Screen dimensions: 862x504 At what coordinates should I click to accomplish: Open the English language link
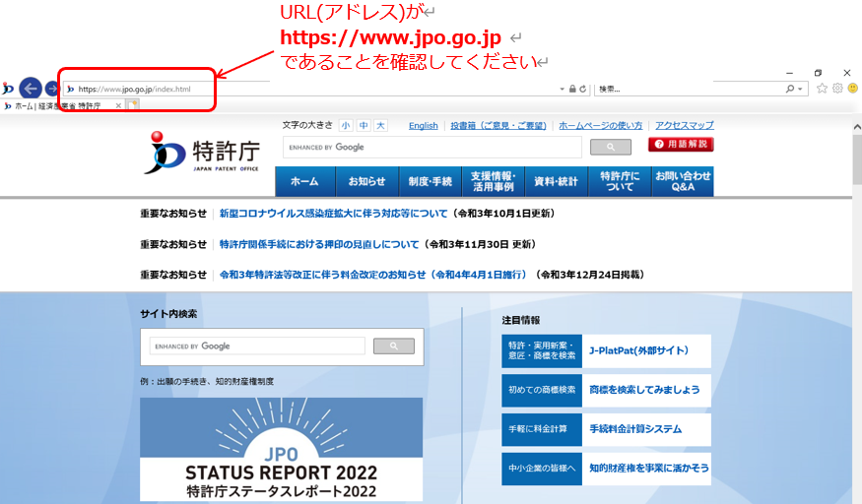[x=424, y=126]
